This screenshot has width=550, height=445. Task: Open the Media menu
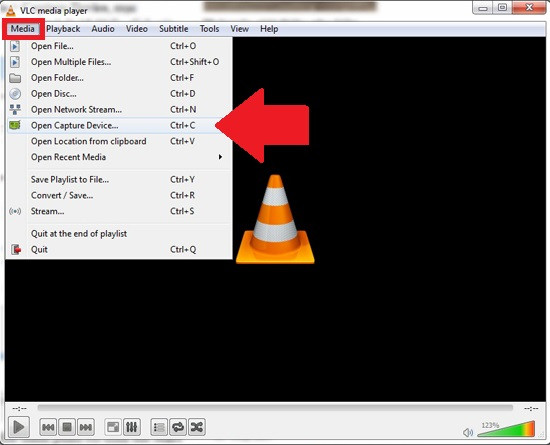(x=22, y=29)
